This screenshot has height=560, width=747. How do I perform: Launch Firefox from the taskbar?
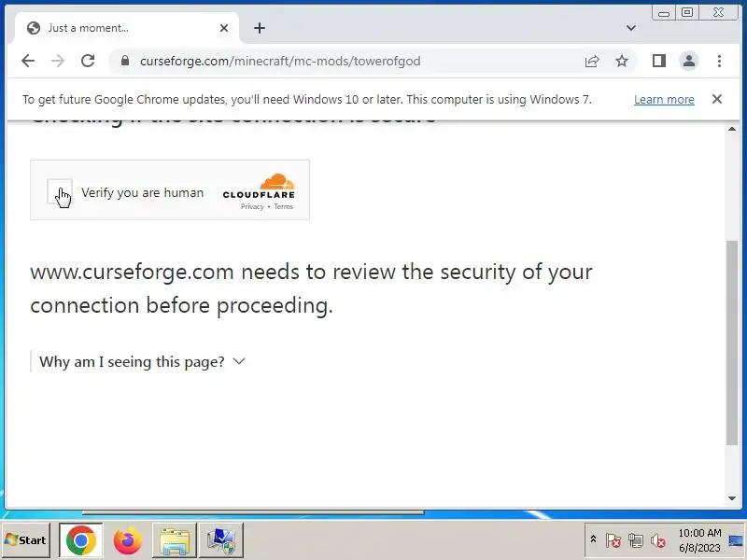pyautogui.click(x=127, y=540)
